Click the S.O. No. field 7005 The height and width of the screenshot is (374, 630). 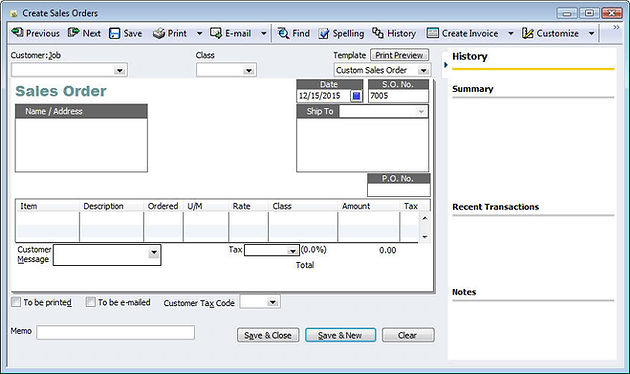point(398,96)
